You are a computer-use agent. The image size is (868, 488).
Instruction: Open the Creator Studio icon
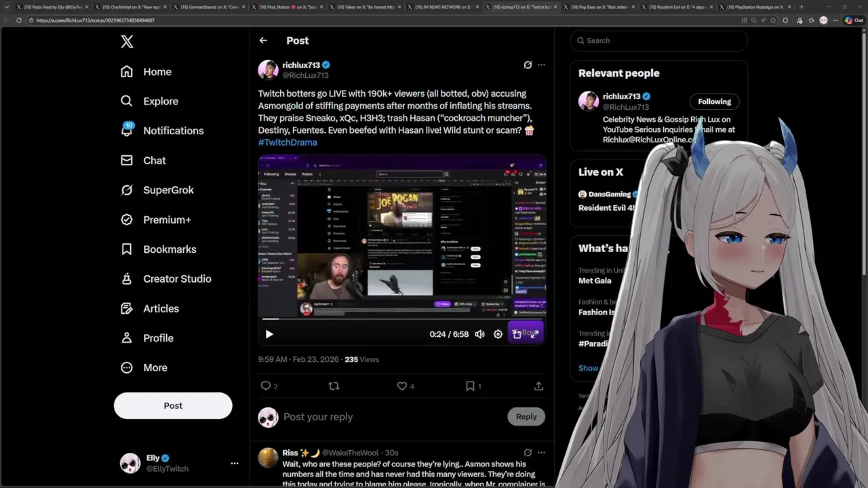[x=127, y=279]
